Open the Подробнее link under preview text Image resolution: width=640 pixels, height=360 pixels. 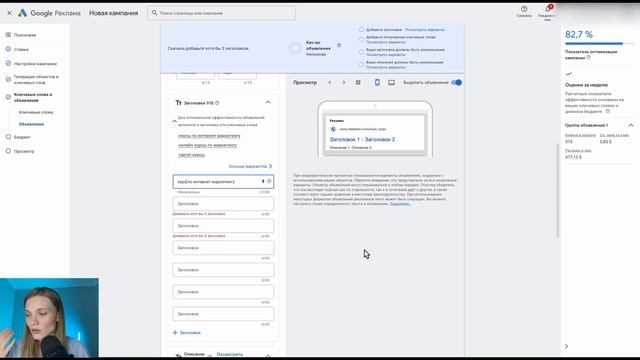pyautogui.click(x=400, y=204)
